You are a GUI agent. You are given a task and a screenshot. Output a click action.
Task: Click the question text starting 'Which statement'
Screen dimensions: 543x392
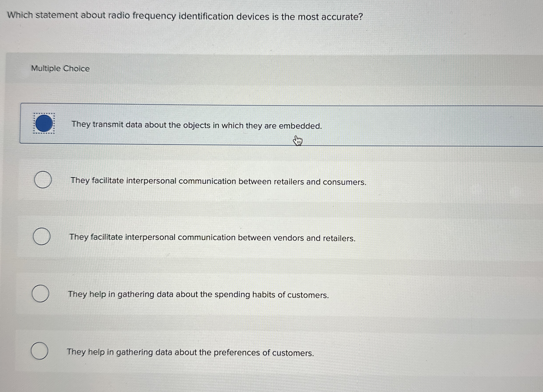185,16
